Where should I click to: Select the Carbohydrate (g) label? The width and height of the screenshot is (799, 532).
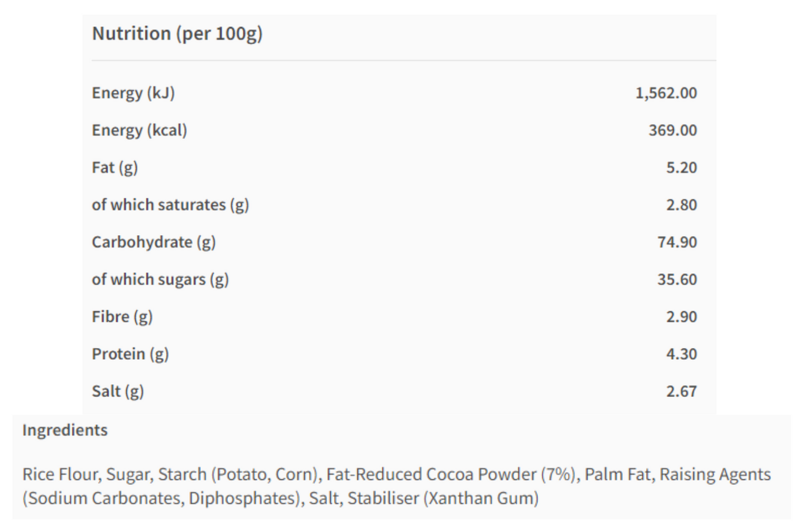tap(154, 242)
